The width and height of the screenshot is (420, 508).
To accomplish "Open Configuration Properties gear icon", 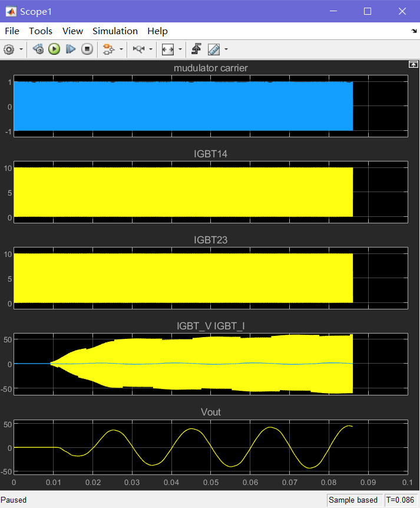I will click(x=9, y=50).
